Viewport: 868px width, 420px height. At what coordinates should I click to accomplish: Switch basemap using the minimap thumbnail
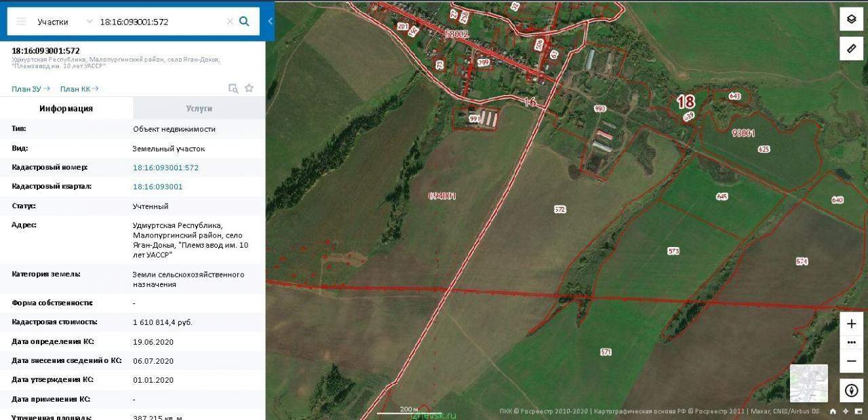(808, 383)
